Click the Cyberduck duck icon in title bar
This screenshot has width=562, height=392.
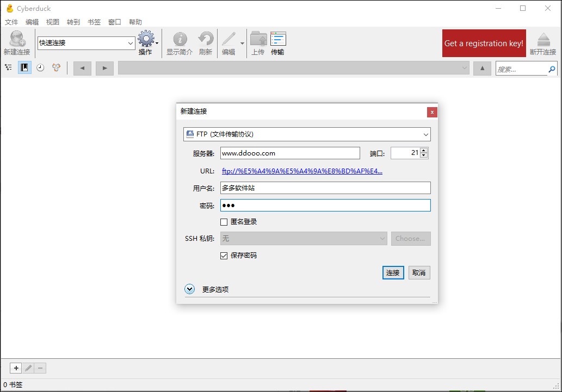click(x=10, y=8)
